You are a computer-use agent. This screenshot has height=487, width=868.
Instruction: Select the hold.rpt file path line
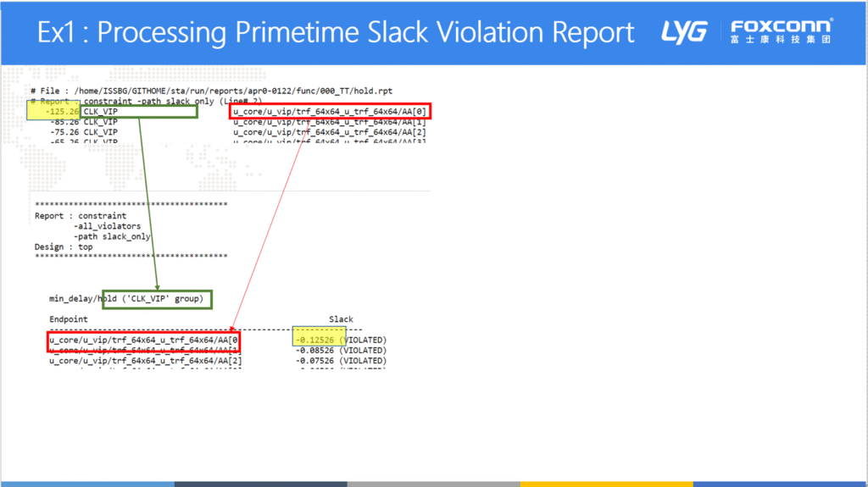(211, 91)
